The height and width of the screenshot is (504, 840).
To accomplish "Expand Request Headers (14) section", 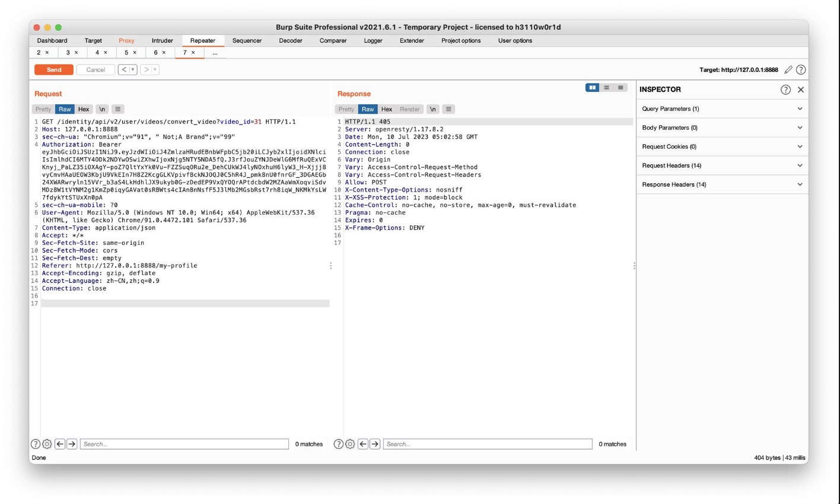I will [722, 166].
